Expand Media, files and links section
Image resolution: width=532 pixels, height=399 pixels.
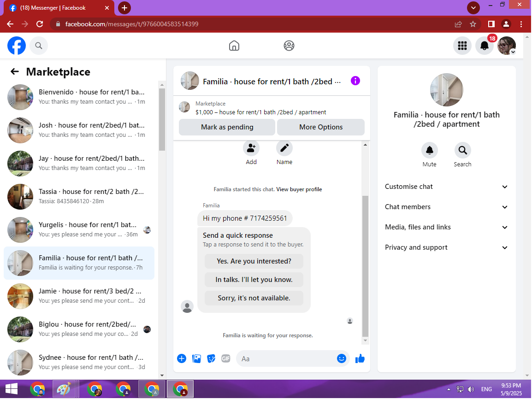(446, 227)
